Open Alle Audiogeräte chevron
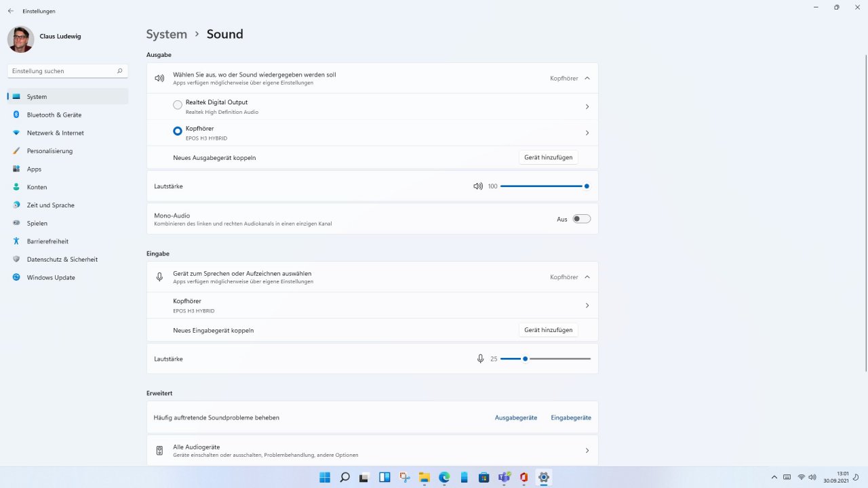 point(587,451)
